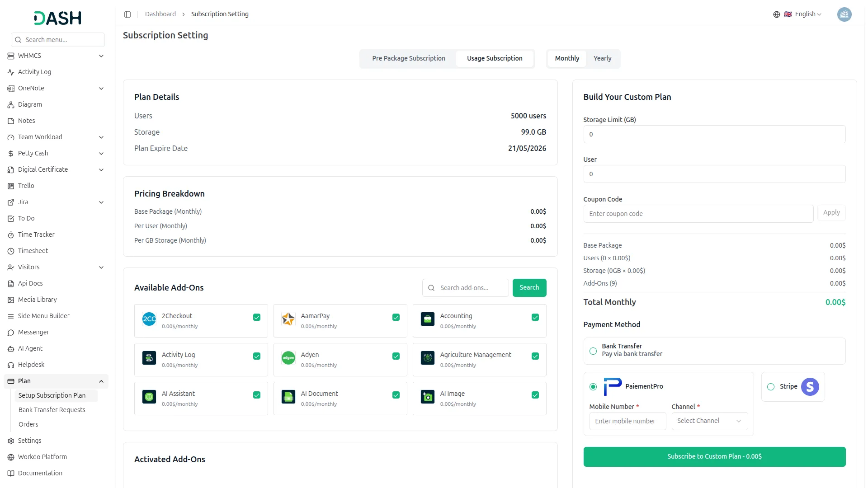Click the 2Checkout add-on icon
The height and width of the screenshot is (488, 868).
[149, 319]
